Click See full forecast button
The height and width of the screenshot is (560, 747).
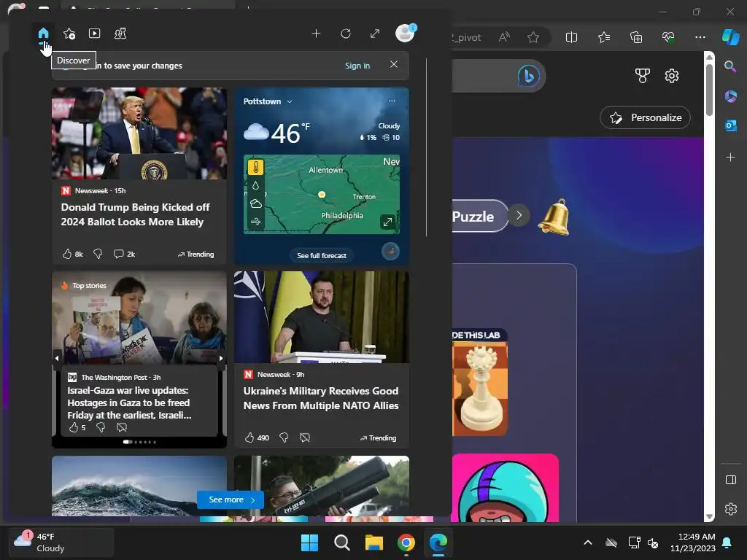(x=322, y=256)
